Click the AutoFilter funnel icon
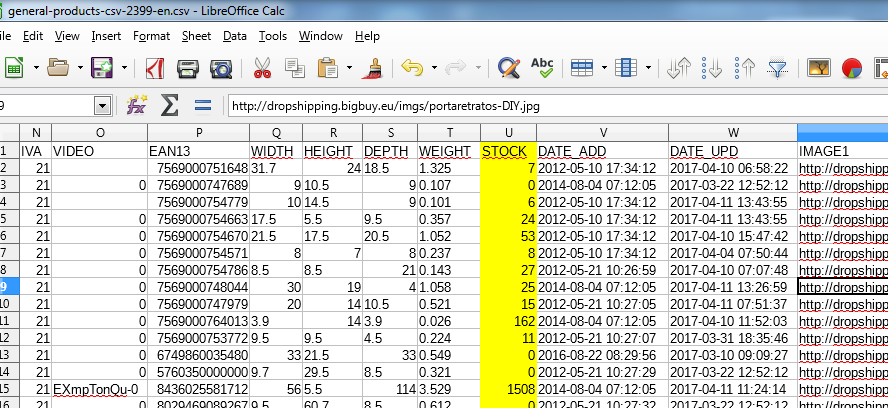The image size is (888, 408). pyautogui.click(x=777, y=69)
